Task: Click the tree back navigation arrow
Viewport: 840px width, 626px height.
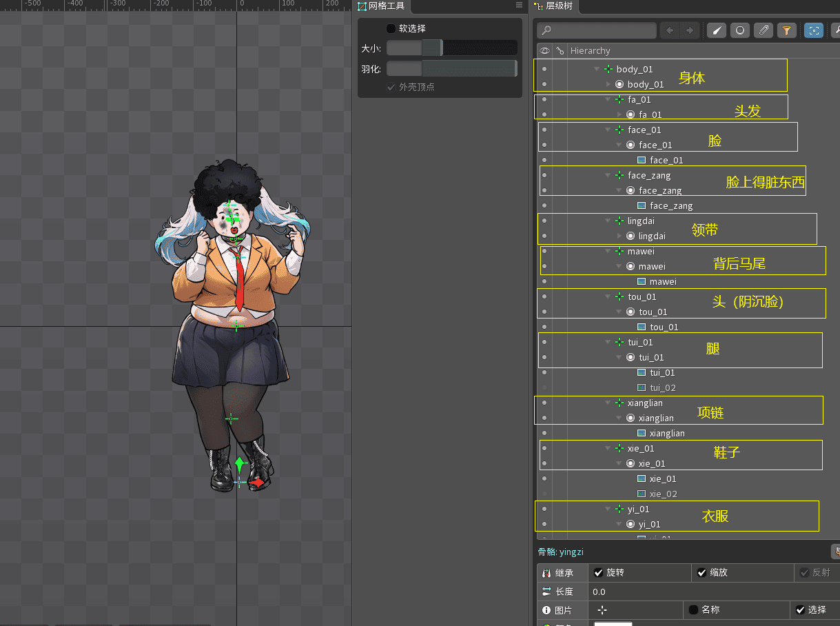Action: (668, 30)
